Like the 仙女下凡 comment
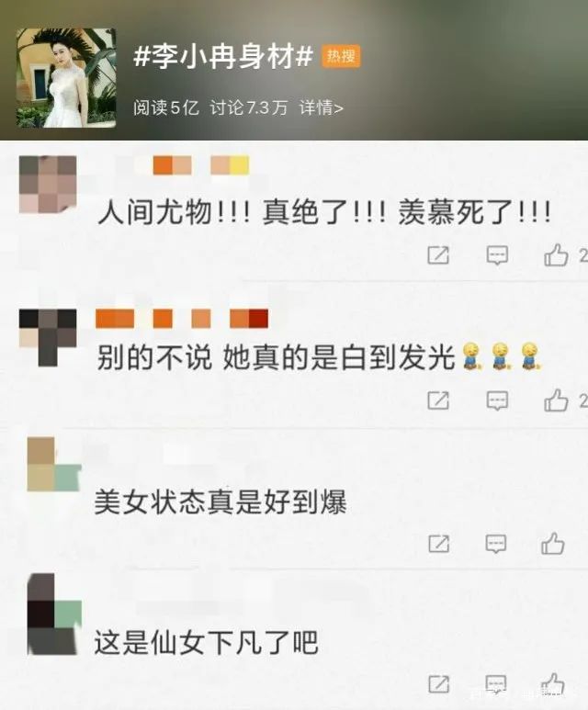The width and height of the screenshot is (588, 710). tap(553, 683)
